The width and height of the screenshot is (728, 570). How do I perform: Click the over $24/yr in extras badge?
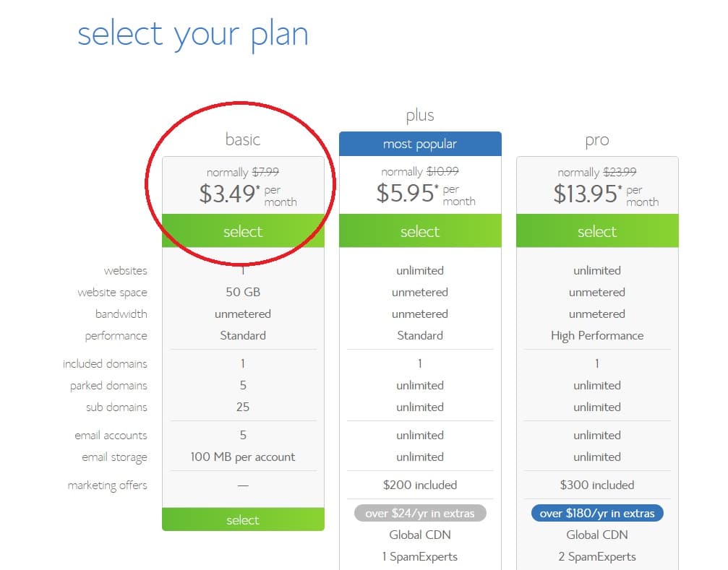tap(420, 513)
